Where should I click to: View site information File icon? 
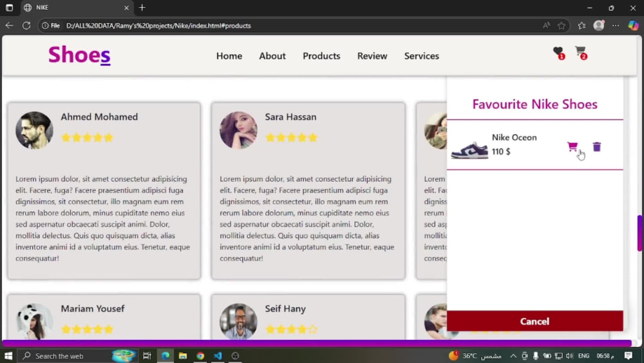click(x=51, y=26)
